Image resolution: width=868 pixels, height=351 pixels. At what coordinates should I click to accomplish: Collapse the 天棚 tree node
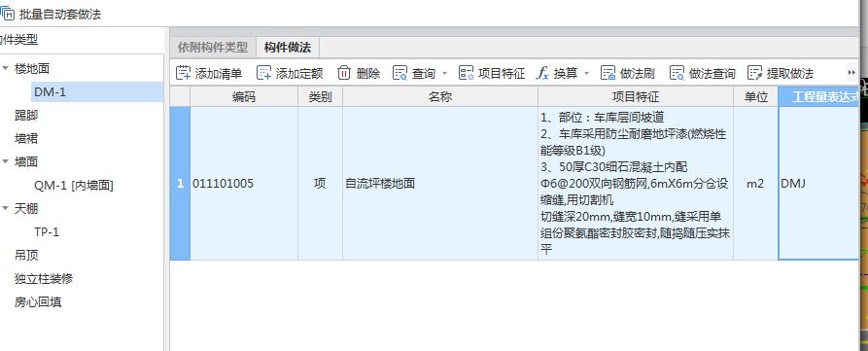pyautogui.click(x=6, y=209)
